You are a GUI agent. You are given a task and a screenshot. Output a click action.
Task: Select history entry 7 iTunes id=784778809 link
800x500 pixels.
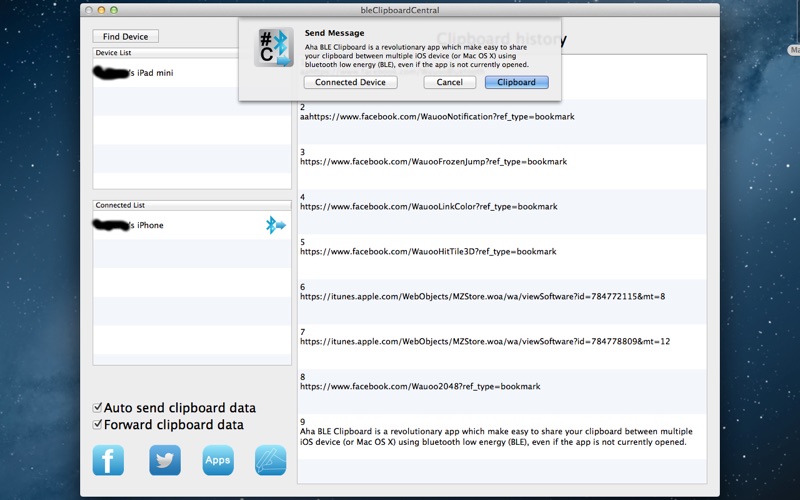click(502, 346)
